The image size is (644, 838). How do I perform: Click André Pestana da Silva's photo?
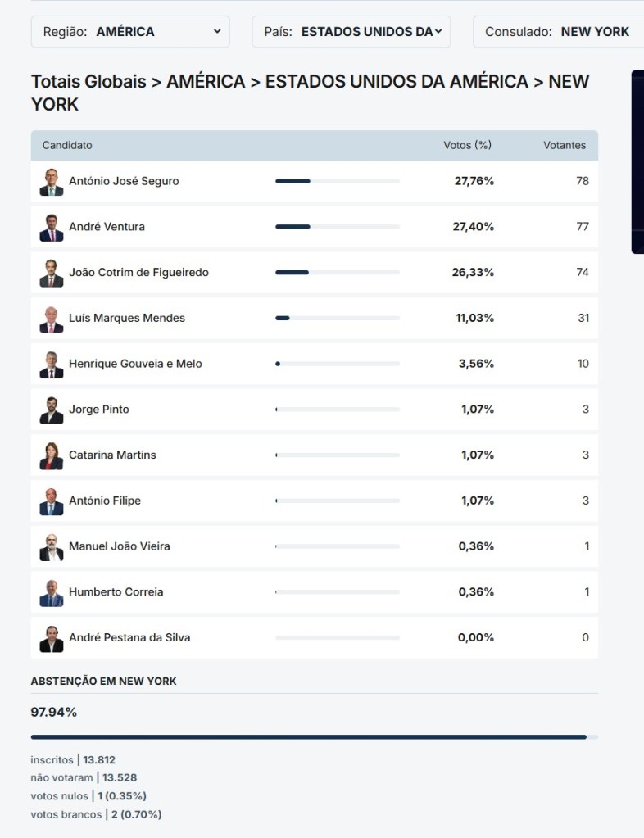[51, 638]
